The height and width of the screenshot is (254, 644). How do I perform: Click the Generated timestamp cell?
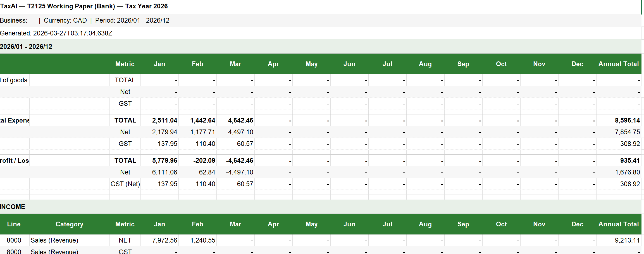[56, 33]
